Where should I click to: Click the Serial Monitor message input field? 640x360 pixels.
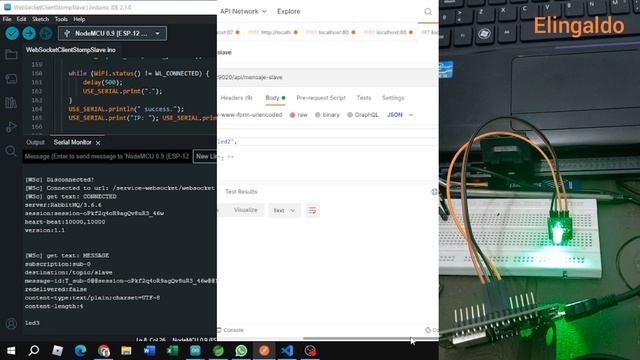point(107,156)
